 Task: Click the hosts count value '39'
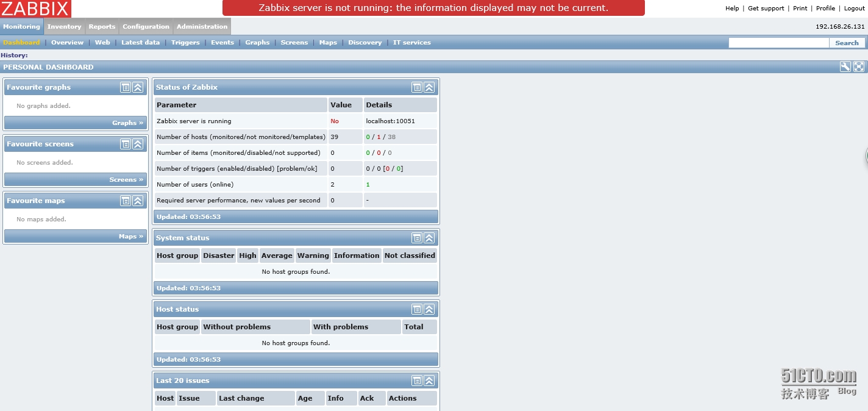(335, 137)
